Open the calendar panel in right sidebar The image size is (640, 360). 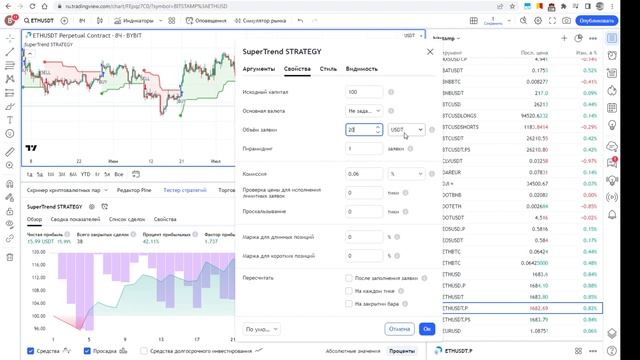[x=612, y=108]
